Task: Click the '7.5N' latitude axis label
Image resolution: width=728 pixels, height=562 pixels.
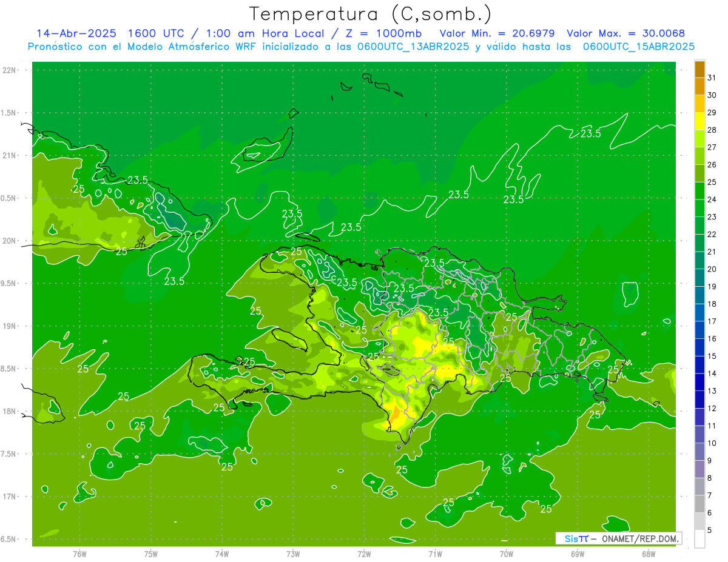Action: [x=9, y=454]
